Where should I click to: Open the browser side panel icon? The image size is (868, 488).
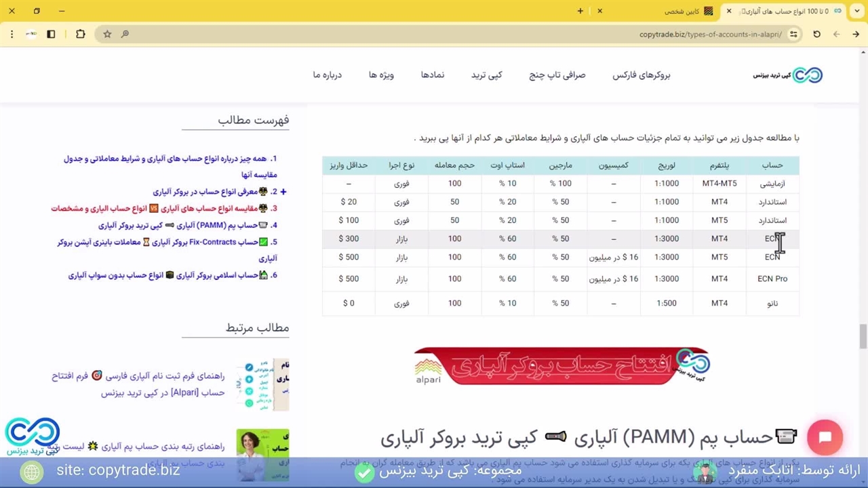51,34
